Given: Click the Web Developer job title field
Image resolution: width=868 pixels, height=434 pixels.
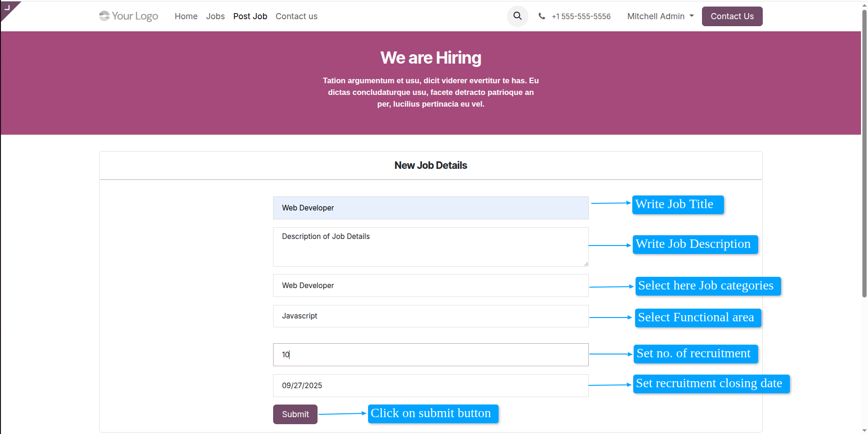Looking at the screenshot, I should click(x=430, y=208).
